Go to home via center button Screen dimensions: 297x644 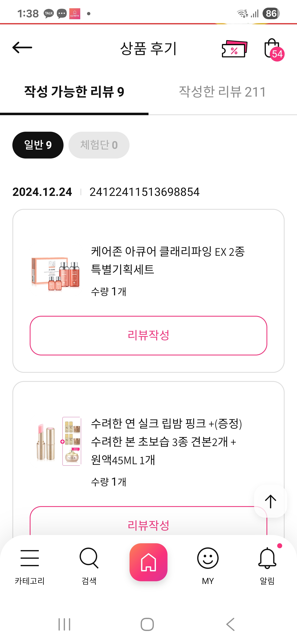148,562
